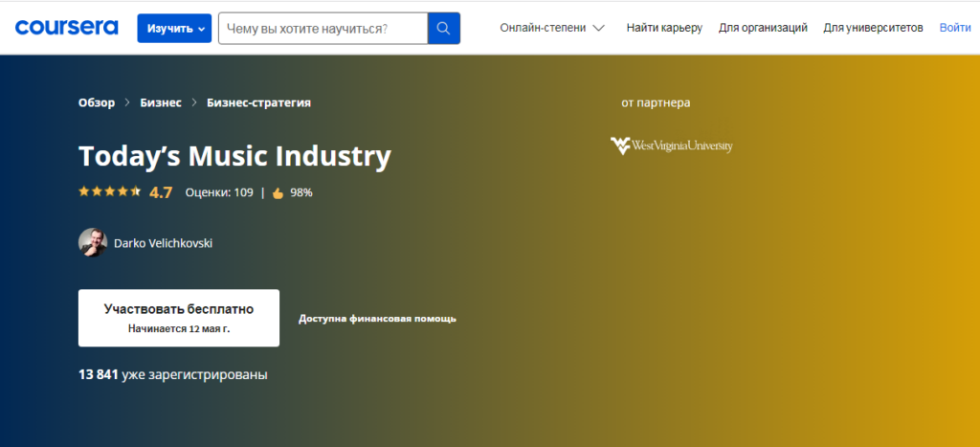
Task: Click the West Virginia University logo
Action: [672, 145]
